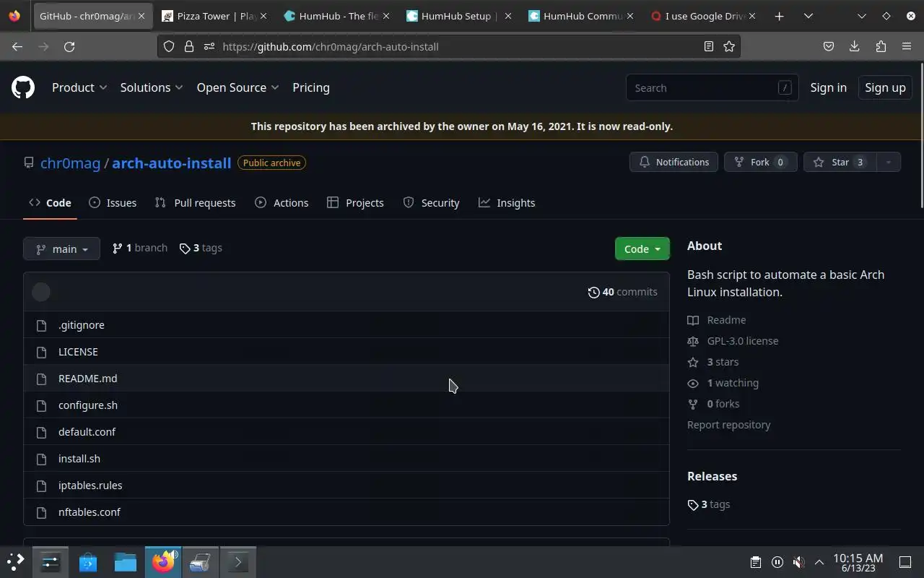
Task: Open the list all tabs chevron
Action: [x=808, y=16]
